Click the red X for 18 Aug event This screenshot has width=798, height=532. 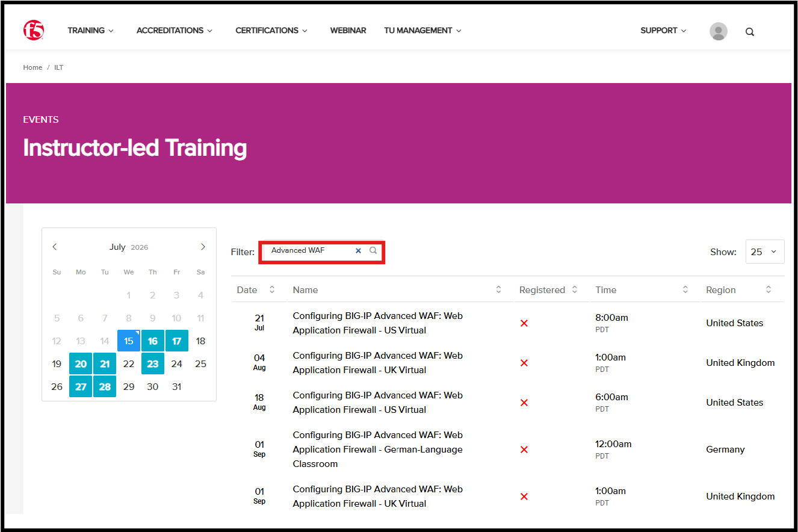pyautogui.click(x=524, y=403)
